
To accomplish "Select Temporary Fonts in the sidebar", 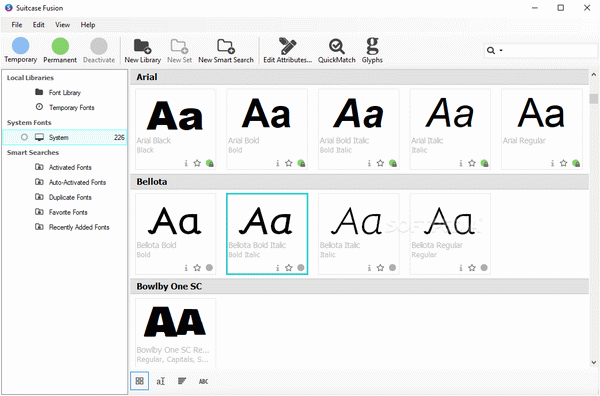I will click(x=72, y=108).
